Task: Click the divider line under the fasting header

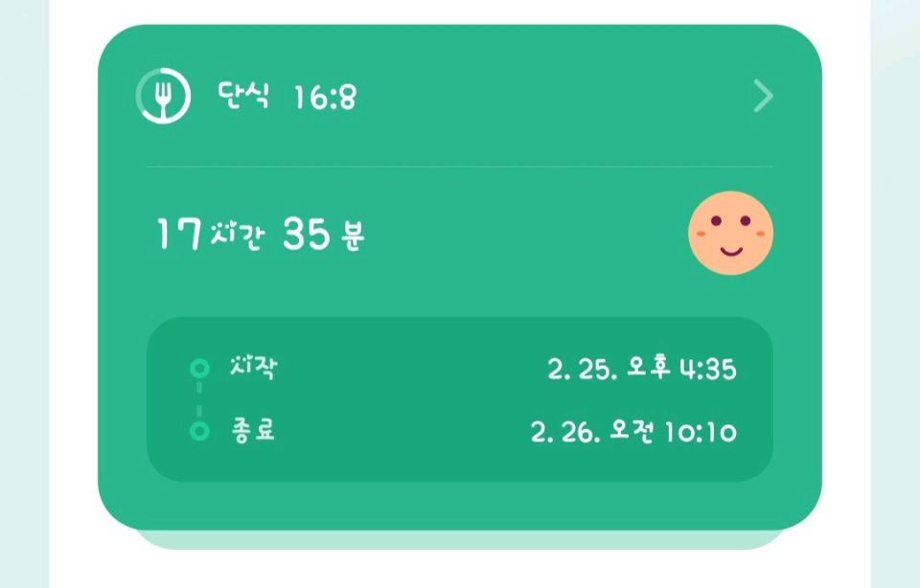Action: tap(460, 167)
